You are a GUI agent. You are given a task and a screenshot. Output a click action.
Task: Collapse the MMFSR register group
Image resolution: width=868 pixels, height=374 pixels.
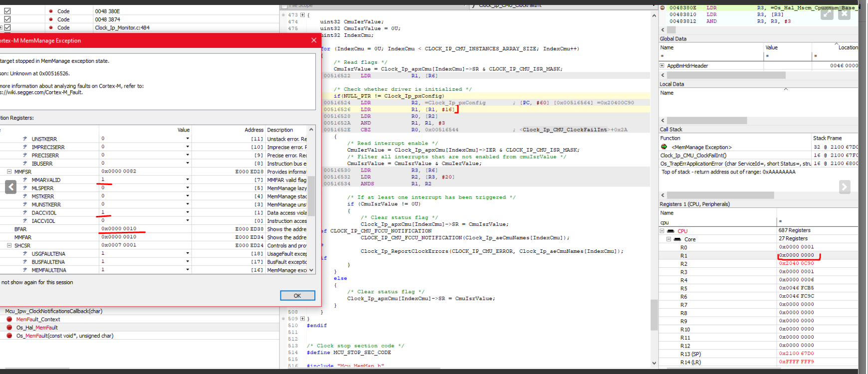[9, 172]
